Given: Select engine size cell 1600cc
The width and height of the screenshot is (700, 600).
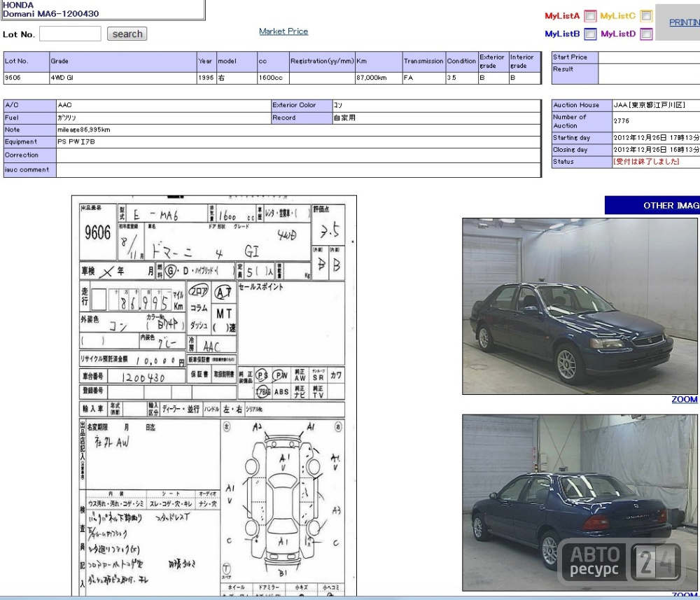Looking at the screenshot, I should (273, 78).
